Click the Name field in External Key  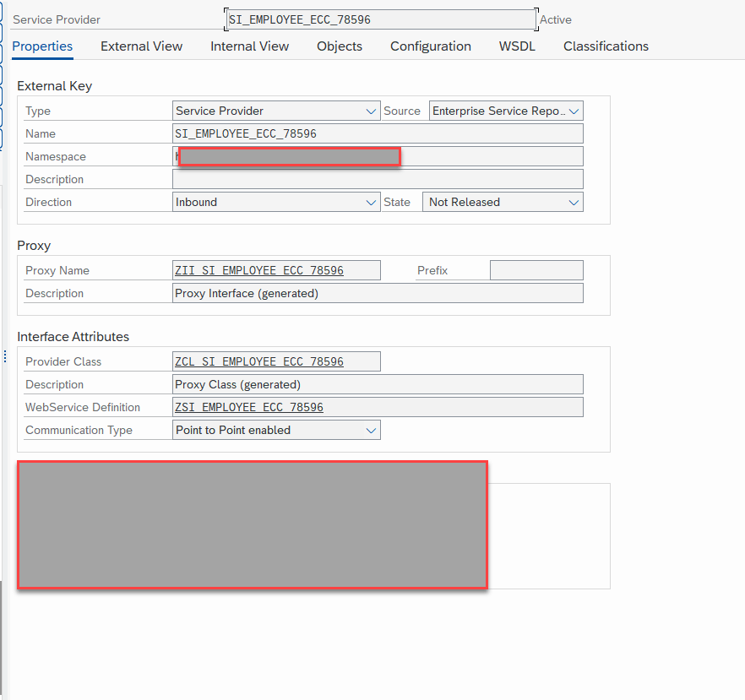[x=377, y=134]
